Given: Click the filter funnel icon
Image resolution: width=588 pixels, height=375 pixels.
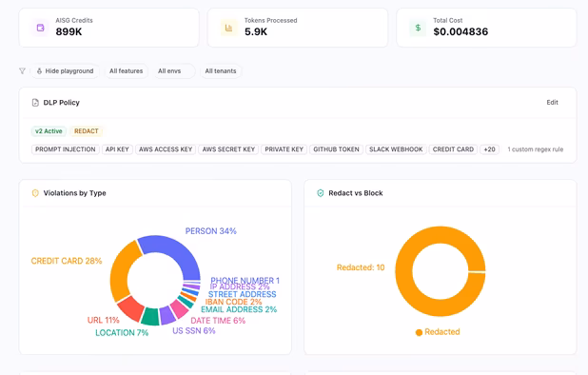Looking at the screenshot, I should tap(22, 70).
